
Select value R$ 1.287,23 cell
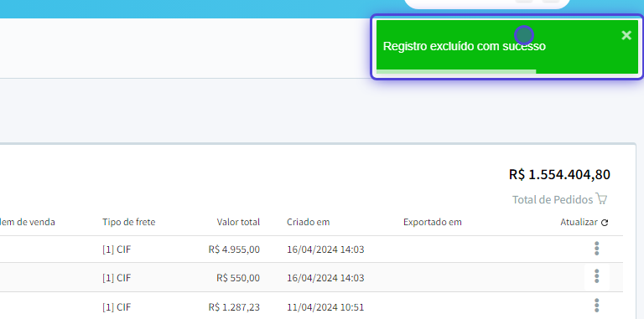click(234, 307)
